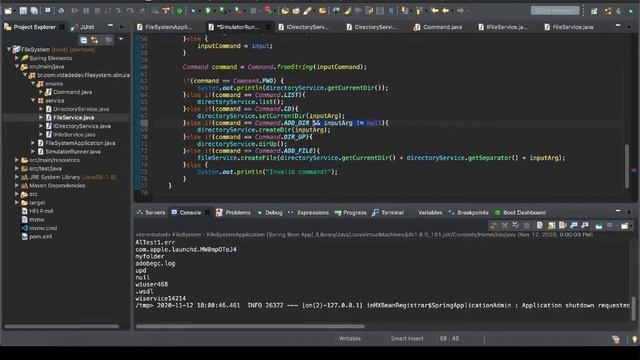Click the Collapse All icon in Project Explorer
The height and width of the screenshot is (360, 640).
pos(84,40)
